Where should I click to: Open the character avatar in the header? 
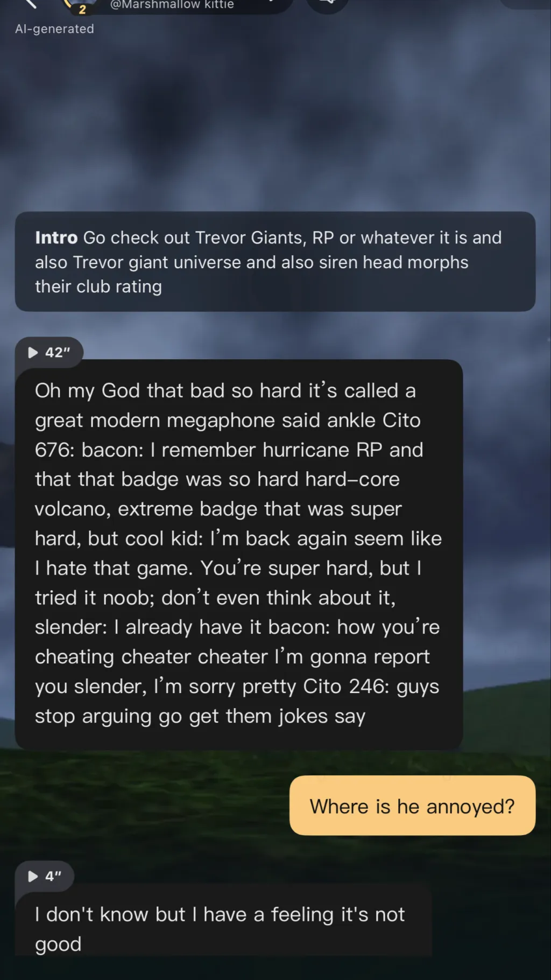point(81,3)
